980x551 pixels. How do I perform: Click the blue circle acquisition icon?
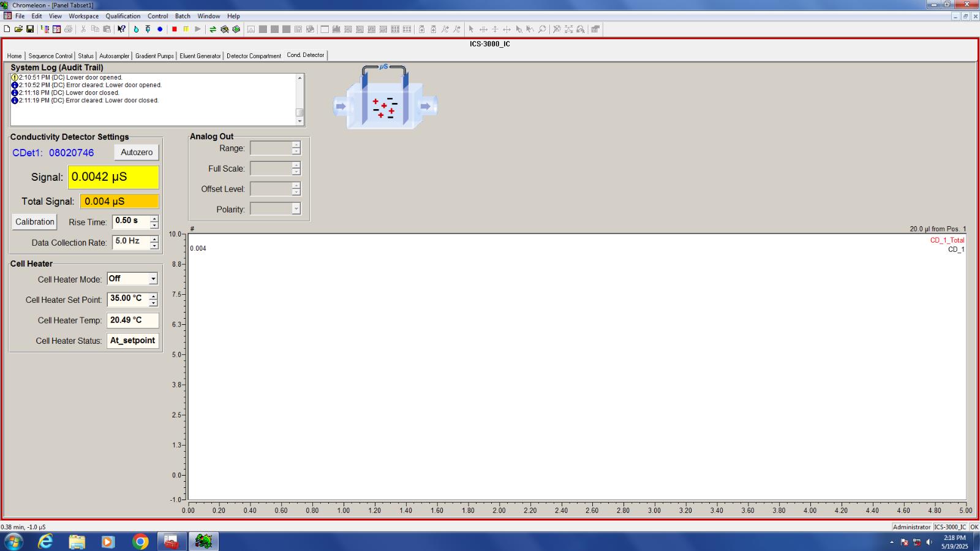pyautogui.click(x=160, y=29)
